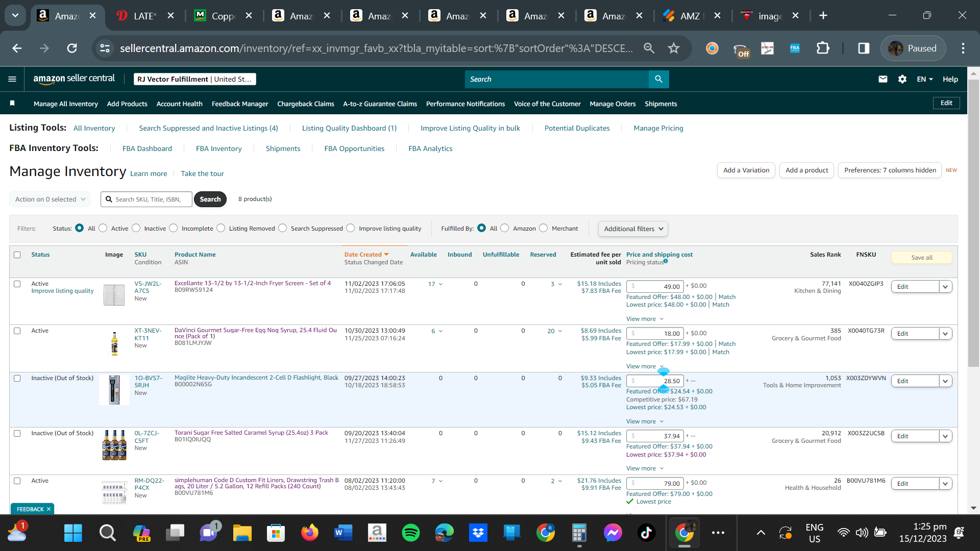Open Manage All Inventory menu item

pyautogui.click(x=66, y=104)
